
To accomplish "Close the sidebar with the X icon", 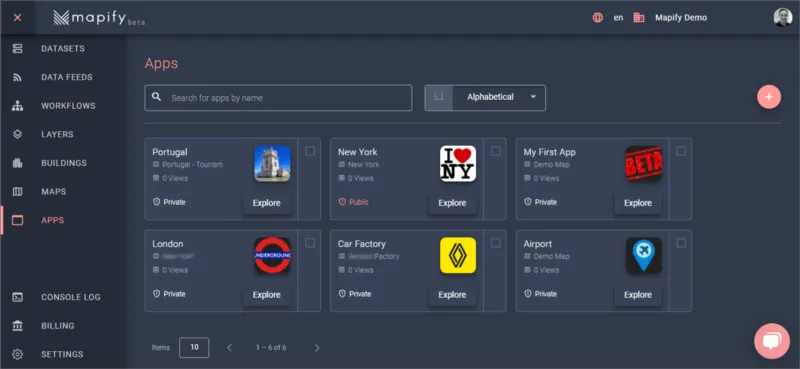I will (17, 18).
